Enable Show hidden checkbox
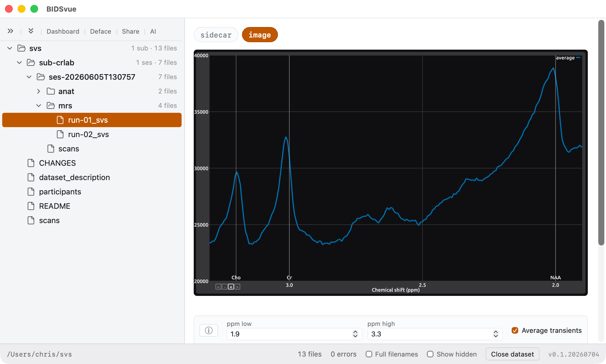This screenshot has height=364, width=606. click(x=430, y=354)
